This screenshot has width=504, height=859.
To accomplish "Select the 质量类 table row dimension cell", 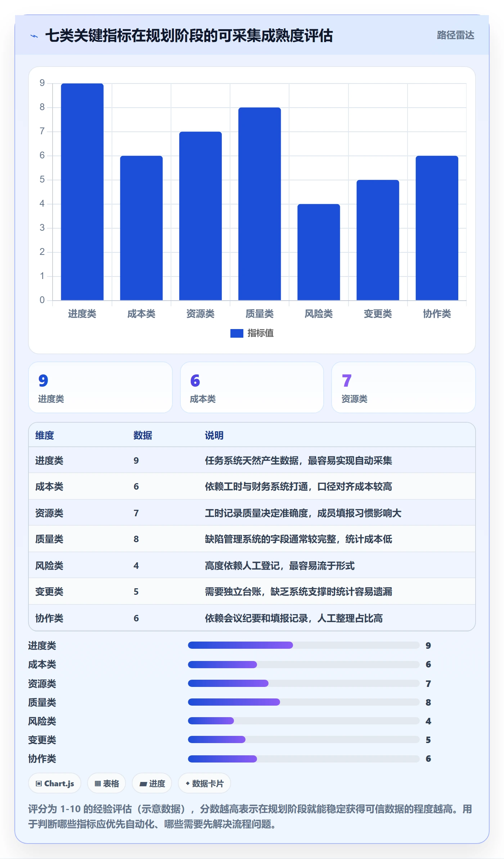I will [x=49, y=539].
